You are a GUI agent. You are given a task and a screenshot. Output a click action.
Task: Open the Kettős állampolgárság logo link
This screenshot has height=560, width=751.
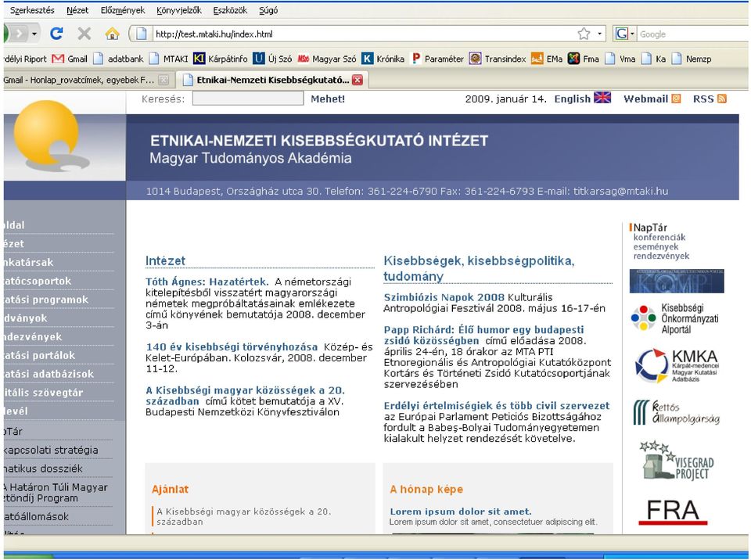tap(676, 412)
